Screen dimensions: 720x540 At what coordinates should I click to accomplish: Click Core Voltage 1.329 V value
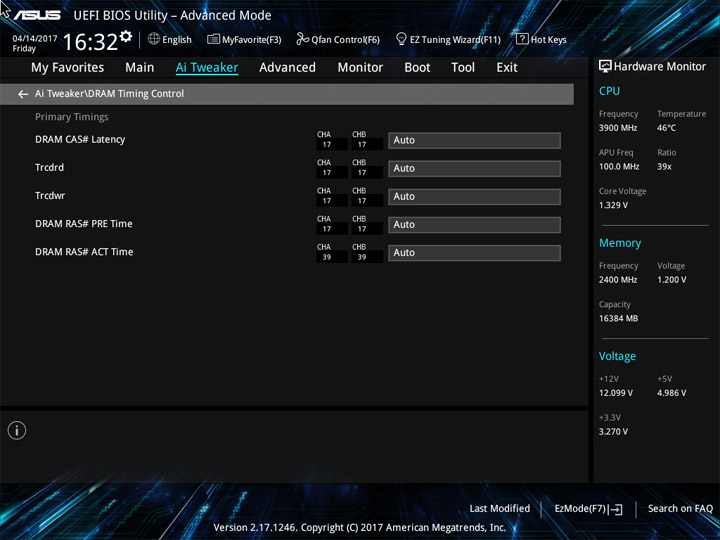(x=613, y=205)
